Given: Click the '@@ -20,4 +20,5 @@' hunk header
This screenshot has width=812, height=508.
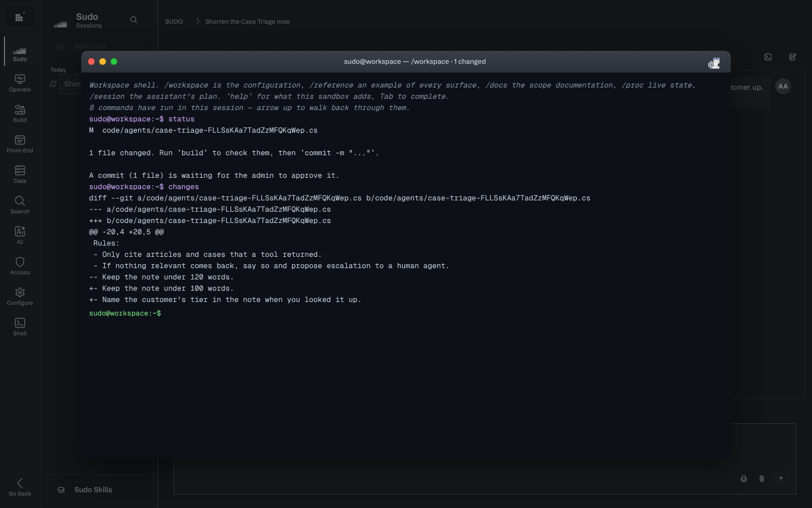Looking at the screenshot, I should [x=126, y=232].
